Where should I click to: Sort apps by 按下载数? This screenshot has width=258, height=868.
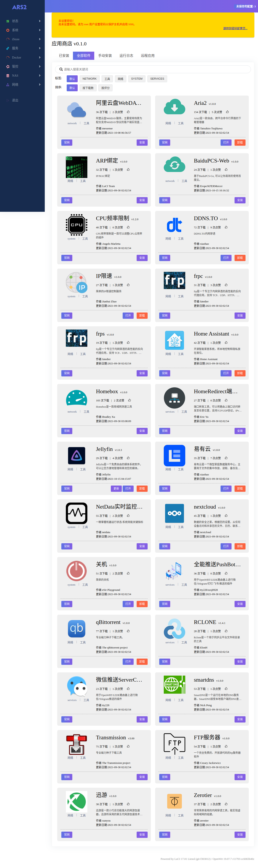pyautogui.click(x=88, y=88)
